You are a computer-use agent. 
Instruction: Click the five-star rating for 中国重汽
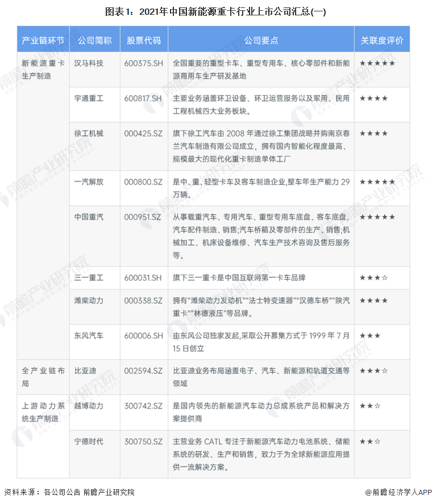click(x=377, y=217)
